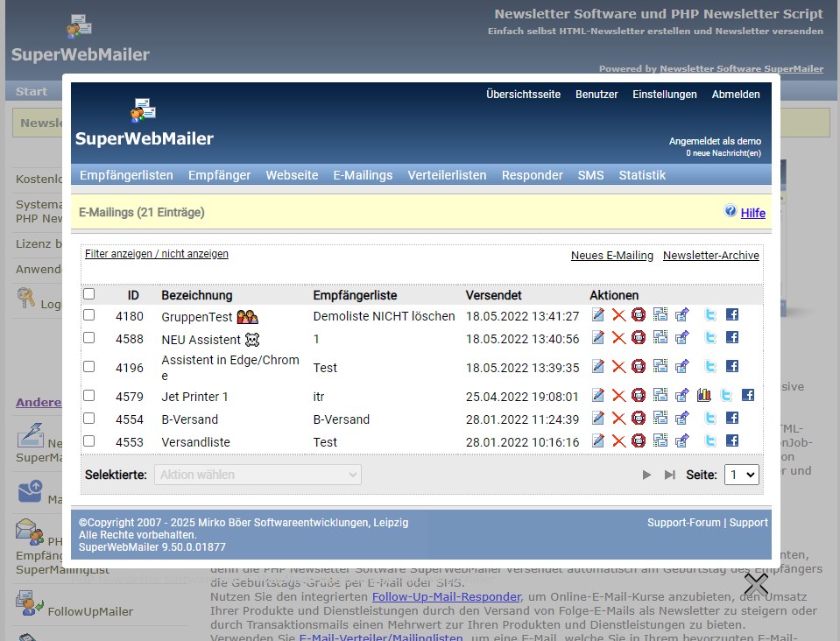Click the red circle icon in row 4196
The width and height of the screenshot is (840, 641).
coord(639,366)
